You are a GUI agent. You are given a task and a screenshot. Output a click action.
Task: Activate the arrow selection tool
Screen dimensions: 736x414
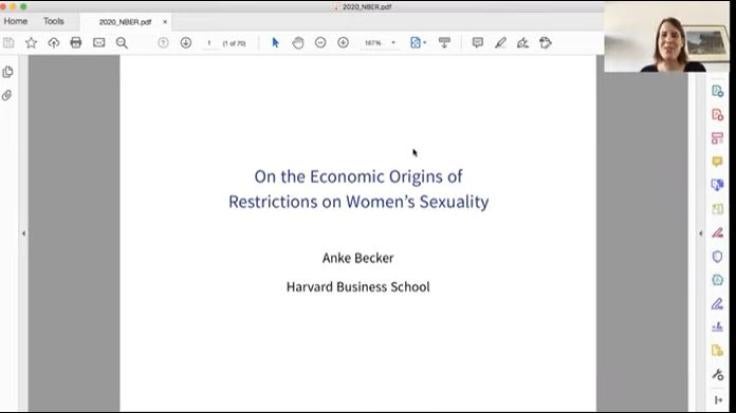[x=276, y=43]
